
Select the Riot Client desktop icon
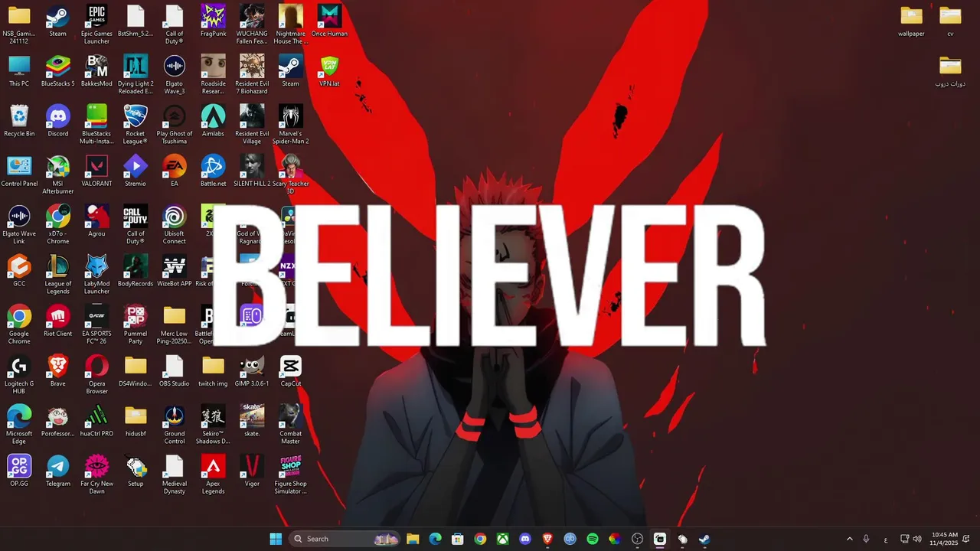[58, 321]
